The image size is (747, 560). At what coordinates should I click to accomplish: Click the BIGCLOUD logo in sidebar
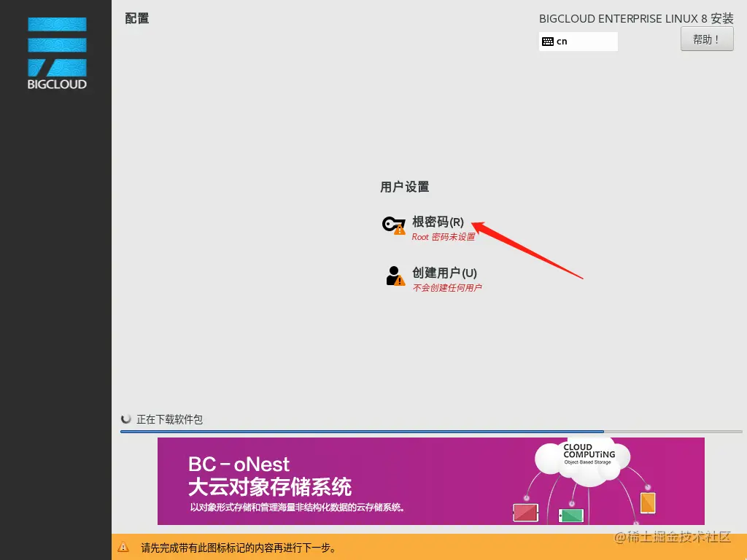pos(57,53)
